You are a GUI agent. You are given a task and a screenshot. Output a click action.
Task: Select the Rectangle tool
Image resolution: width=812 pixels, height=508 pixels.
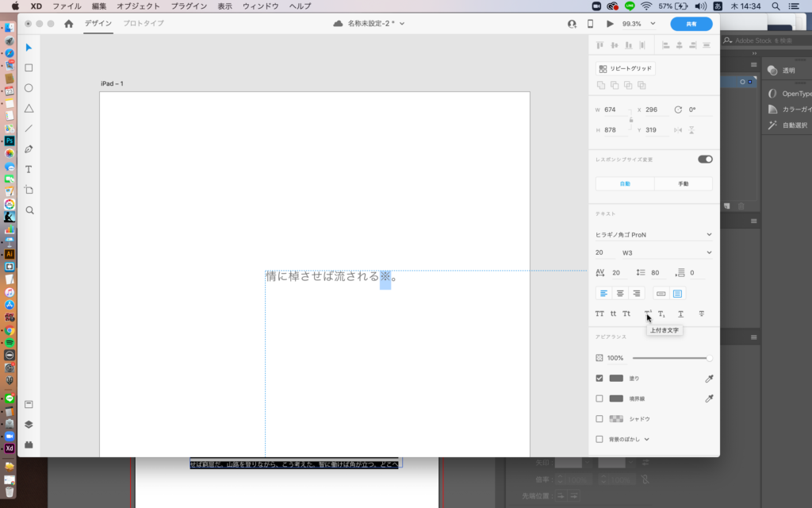(29, 68)
